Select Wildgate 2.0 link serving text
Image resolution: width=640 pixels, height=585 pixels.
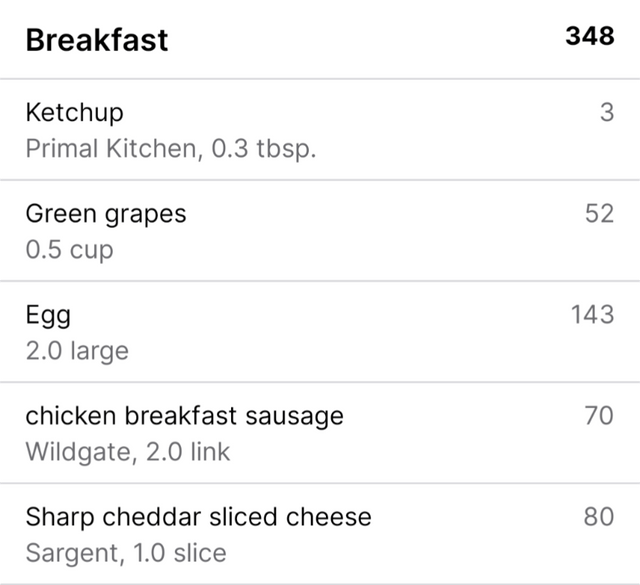[x=128, y=452]
